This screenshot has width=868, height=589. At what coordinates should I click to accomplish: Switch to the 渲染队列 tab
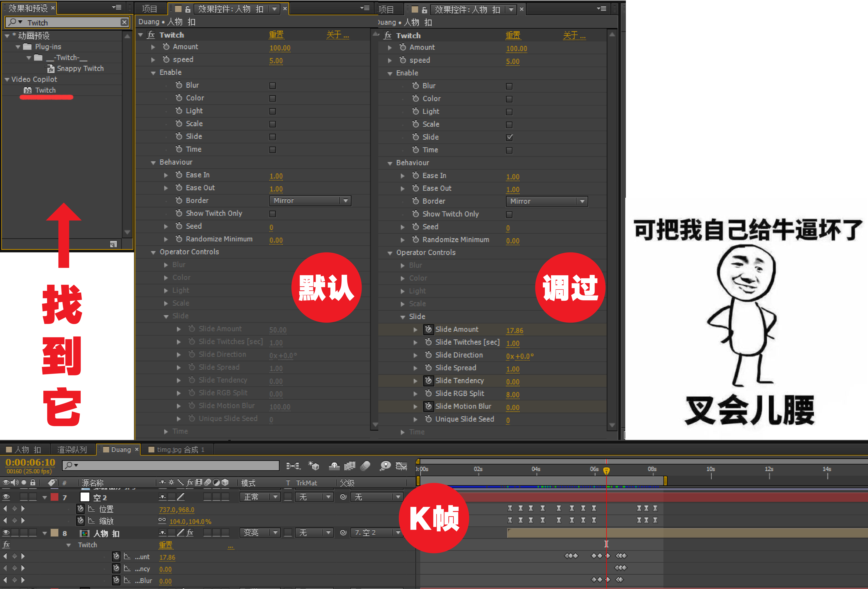tap(72, 450)
